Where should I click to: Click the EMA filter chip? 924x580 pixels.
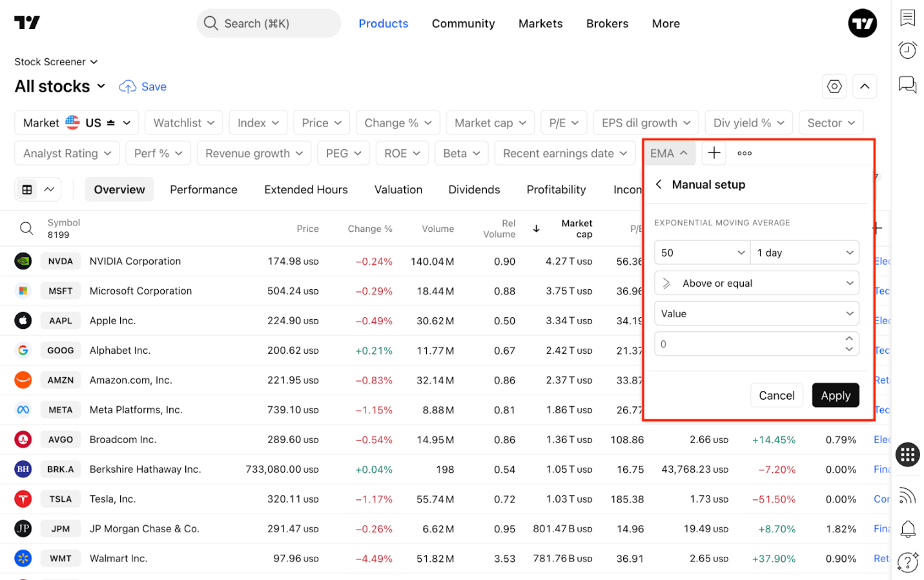(669, 153)
